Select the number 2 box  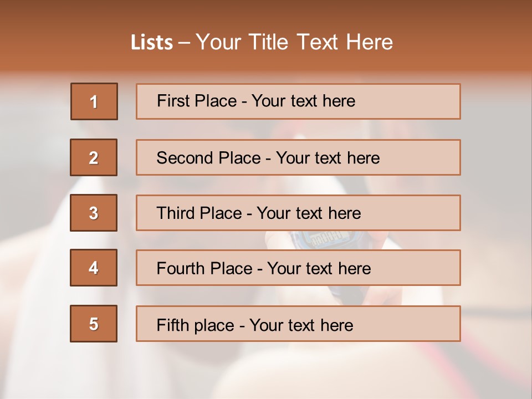pos(94,157)
